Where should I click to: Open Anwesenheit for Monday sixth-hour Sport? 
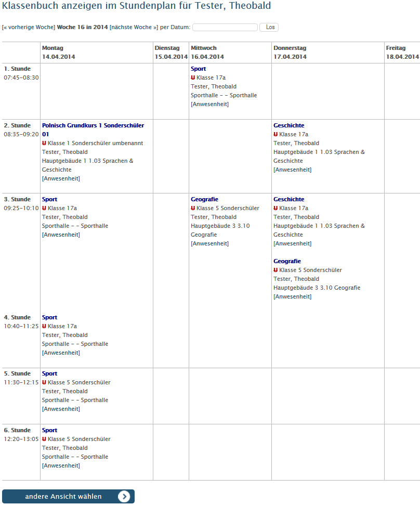tap(61, 465)
